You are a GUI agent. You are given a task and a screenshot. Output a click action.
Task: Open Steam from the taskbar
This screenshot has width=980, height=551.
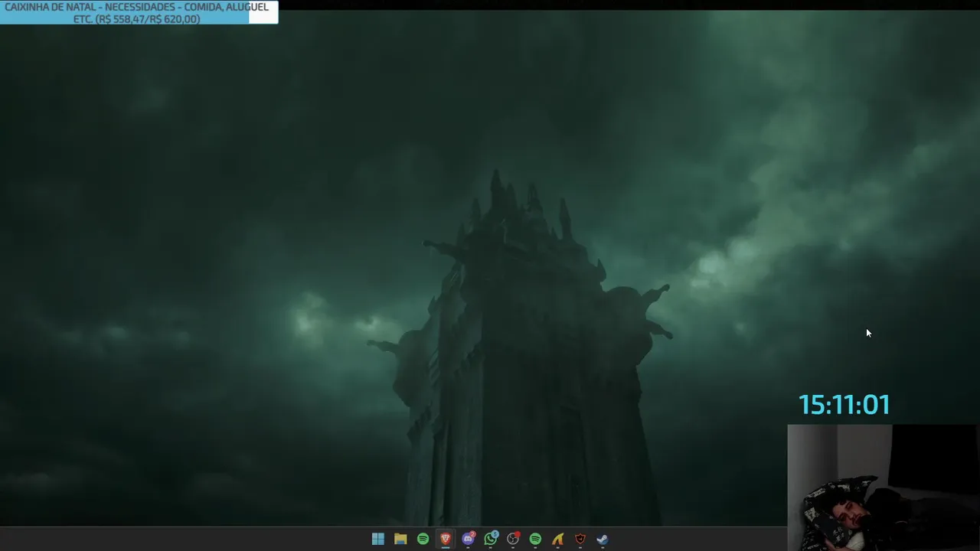[603, 539]
